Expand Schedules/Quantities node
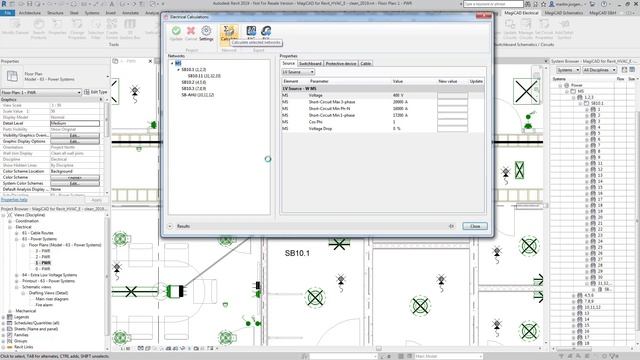This screenshot has height=360, width=640. point(4,323)
